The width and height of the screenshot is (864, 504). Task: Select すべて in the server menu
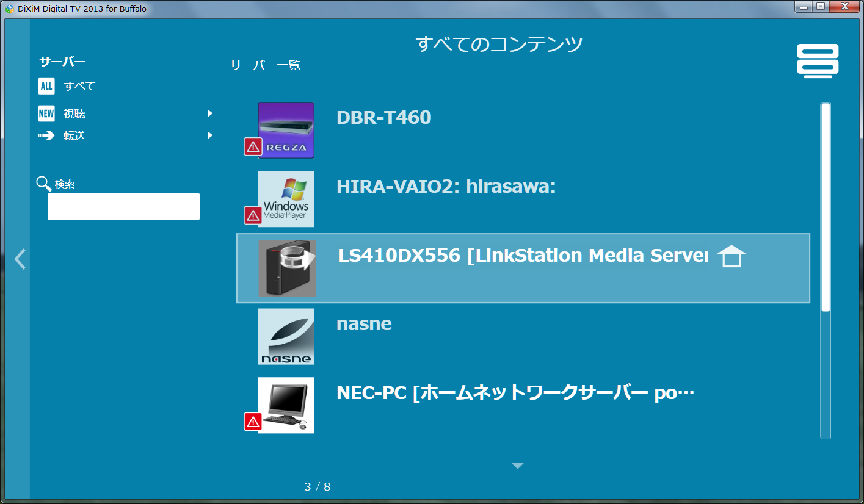click(x=80, y=86)
